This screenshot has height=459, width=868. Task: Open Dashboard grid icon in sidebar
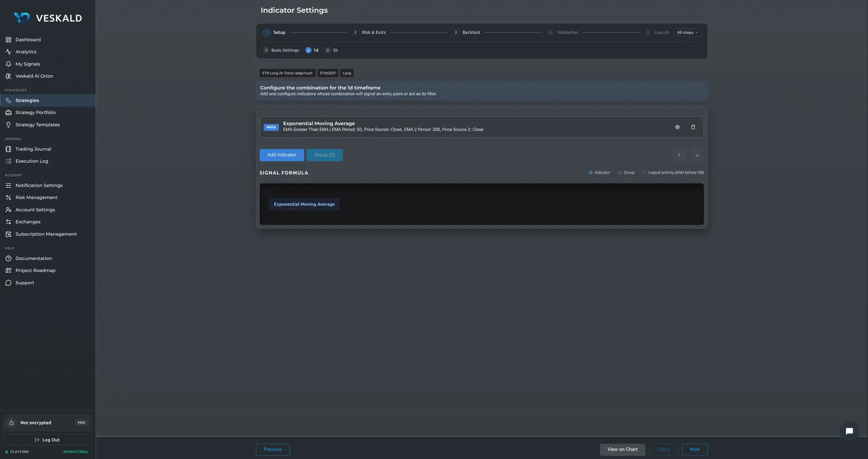pos(8,40)
